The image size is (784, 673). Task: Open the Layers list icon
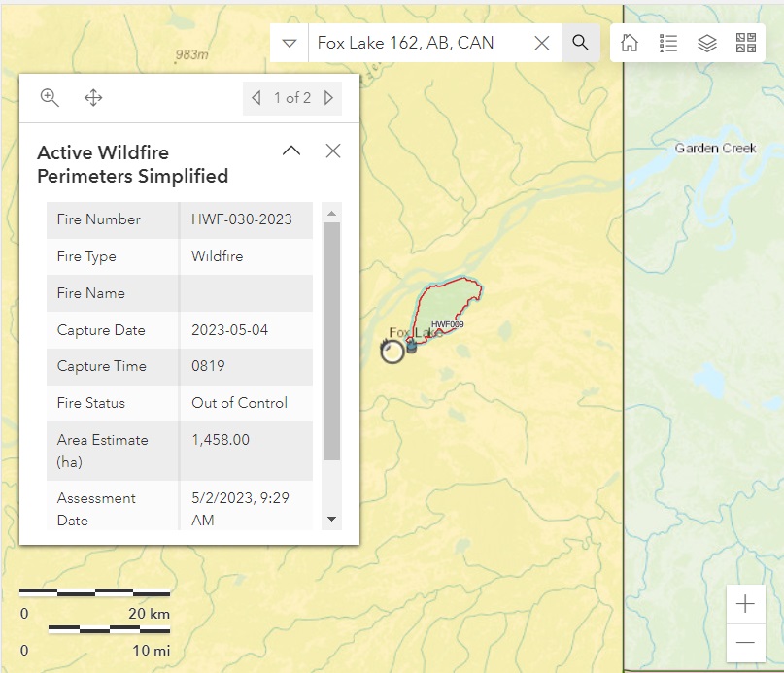pos(707,43)
